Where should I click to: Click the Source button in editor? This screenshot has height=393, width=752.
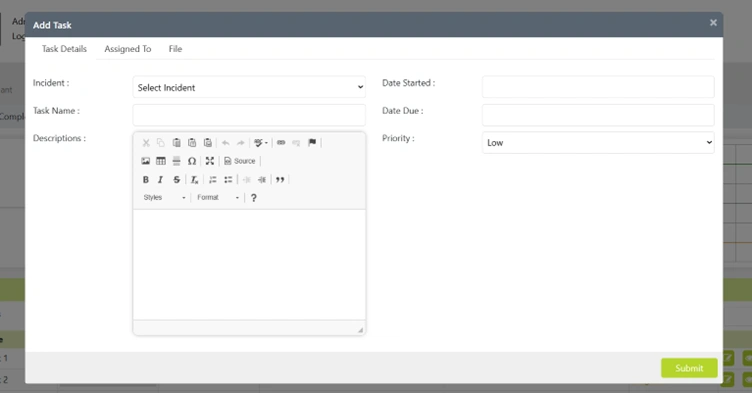(240, 161)
